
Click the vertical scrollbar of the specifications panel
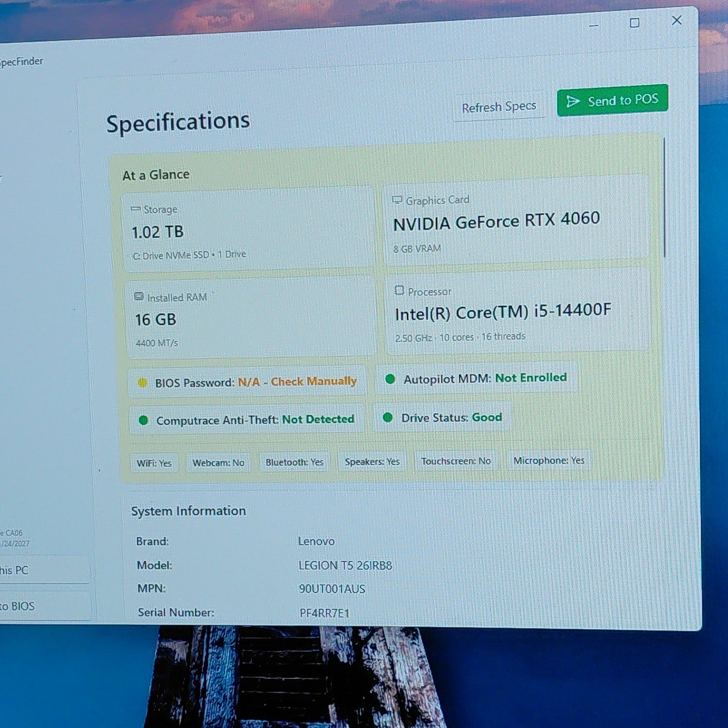664,198
